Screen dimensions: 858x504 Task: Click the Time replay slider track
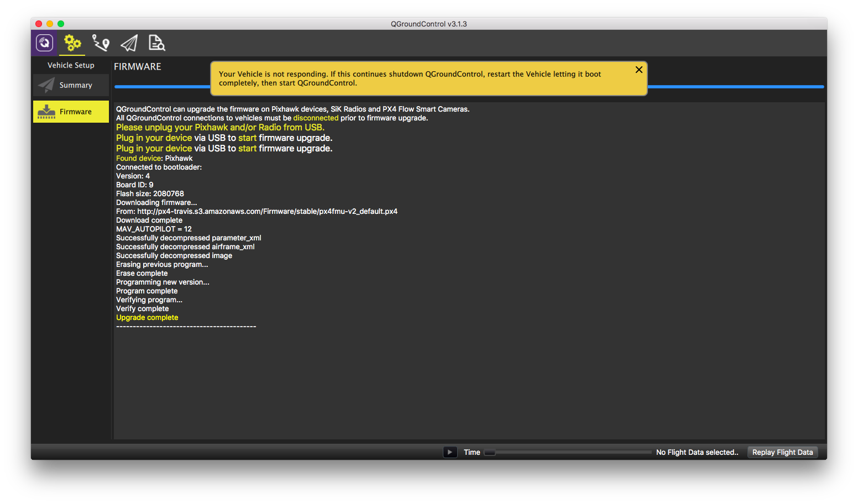pos(568,452)
